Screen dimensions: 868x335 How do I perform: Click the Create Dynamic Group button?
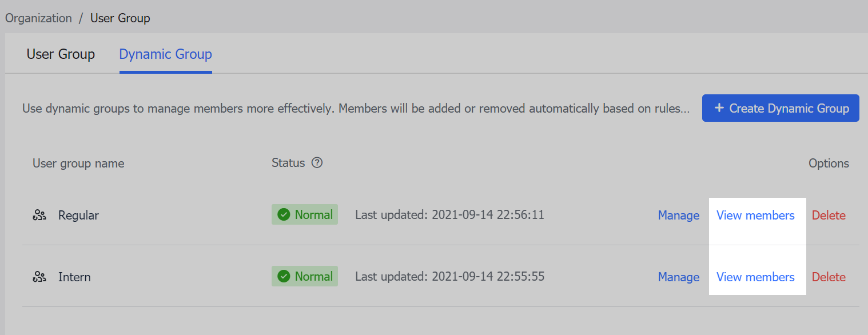[781, 108]
